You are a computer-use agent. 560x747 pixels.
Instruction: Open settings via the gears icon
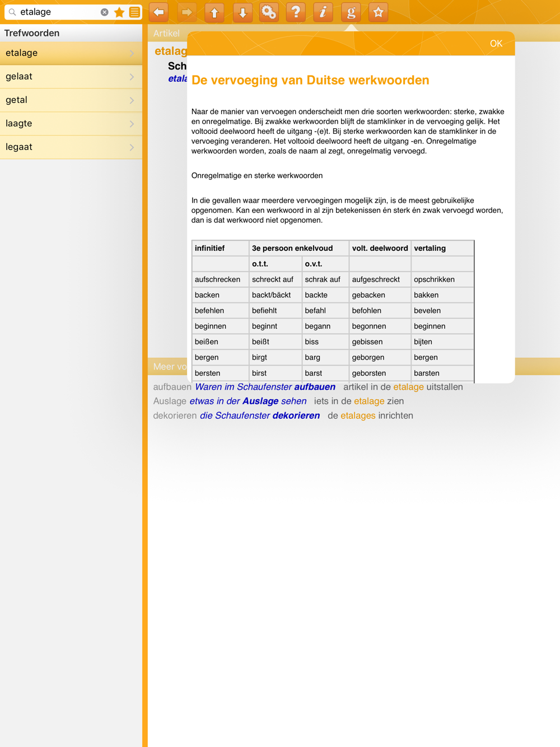click(269, 12)
